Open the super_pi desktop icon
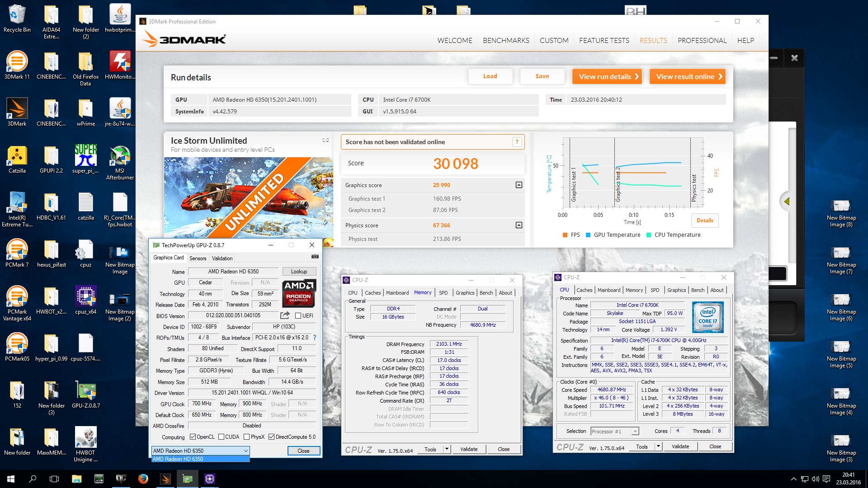 tap(85, 160)
